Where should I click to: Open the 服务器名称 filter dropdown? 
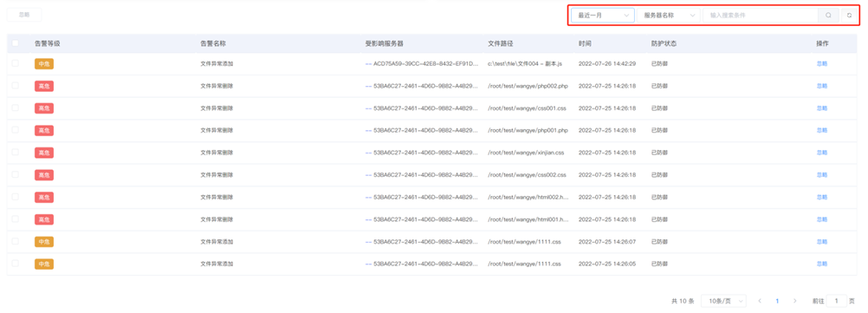668,16
